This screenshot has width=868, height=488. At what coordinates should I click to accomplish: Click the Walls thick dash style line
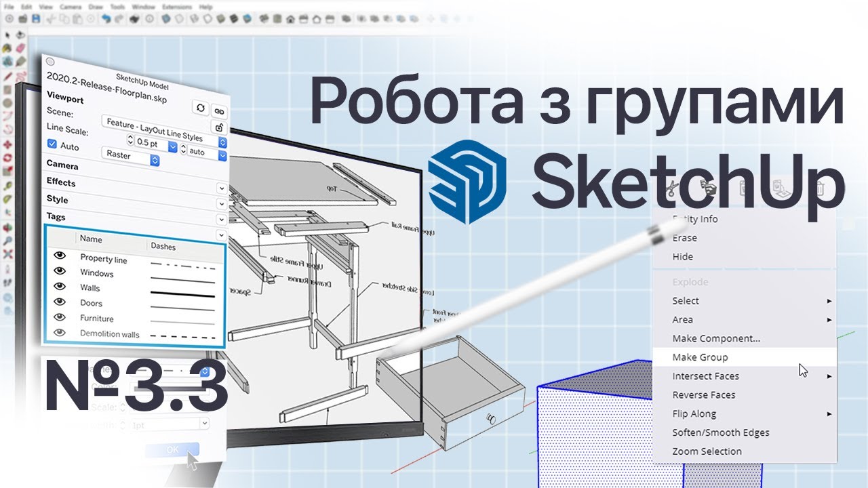pos(182,293)
